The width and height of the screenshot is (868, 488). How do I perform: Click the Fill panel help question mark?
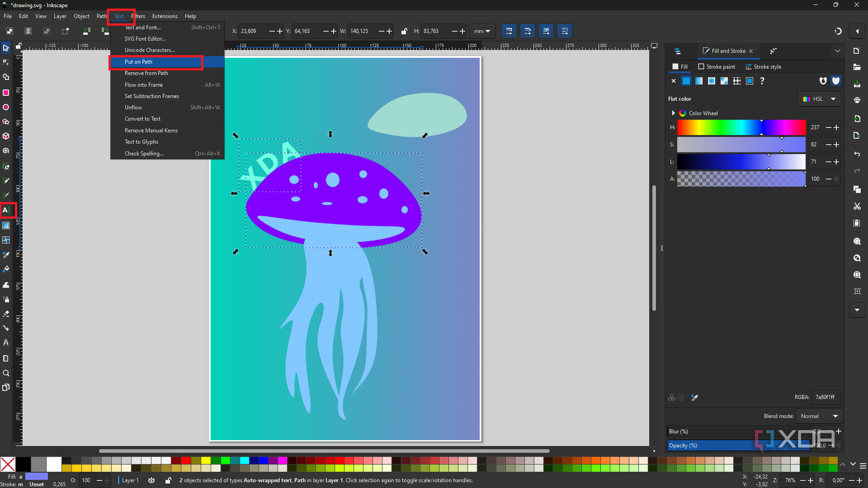click(x=762, y=80)
